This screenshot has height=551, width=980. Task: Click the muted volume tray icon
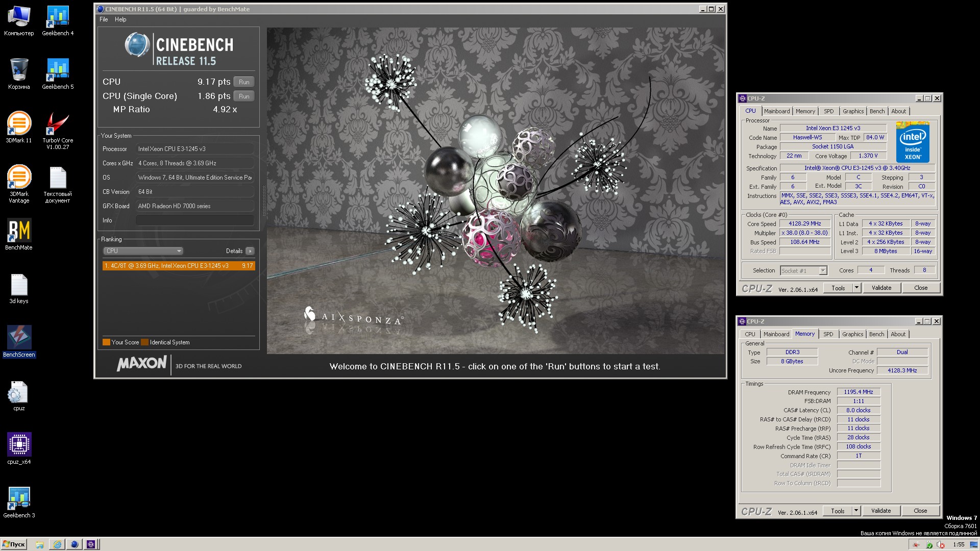pos(941,545)
